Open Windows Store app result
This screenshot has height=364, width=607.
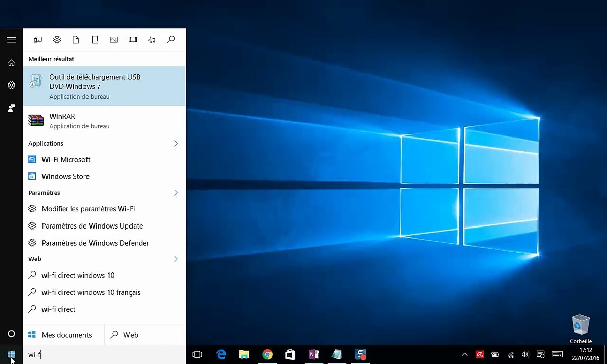[104, 176]
